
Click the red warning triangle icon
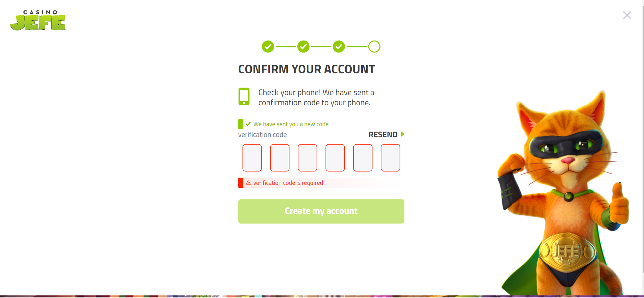point(248,183)
